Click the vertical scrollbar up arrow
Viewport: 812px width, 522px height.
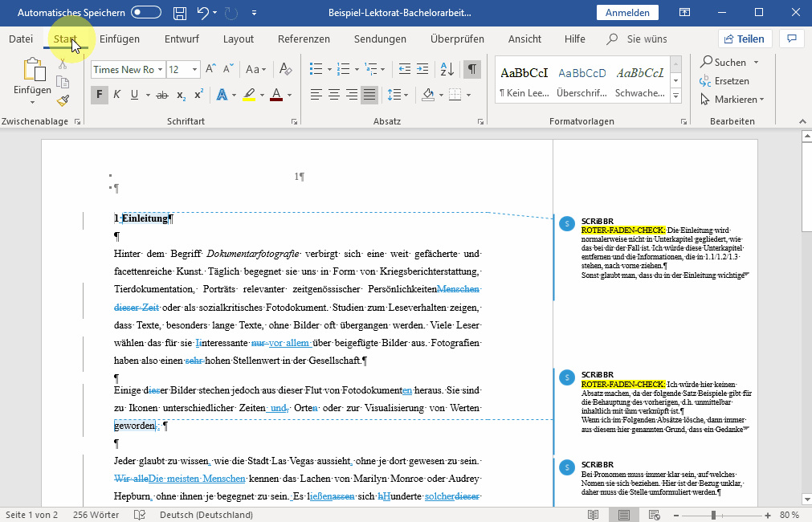tap(807, 136)
